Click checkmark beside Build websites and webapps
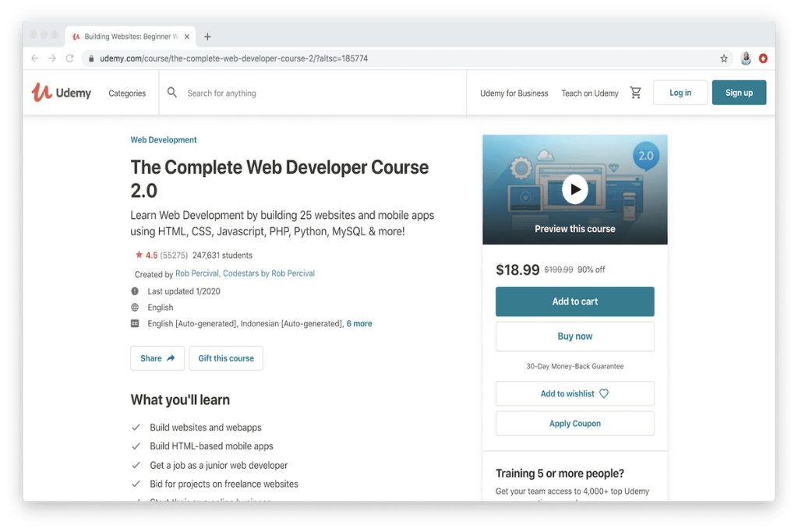The image size is (798, 532). tap(136, 427)
